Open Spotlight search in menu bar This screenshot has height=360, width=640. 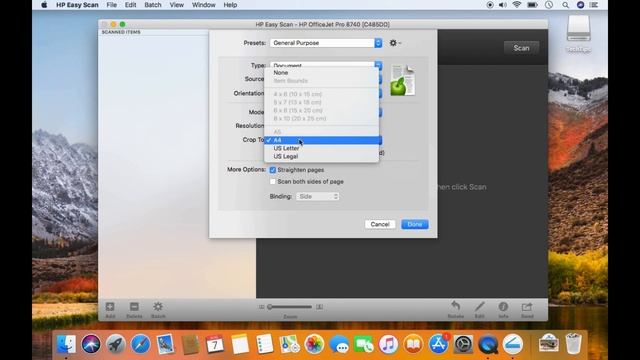click(565, 5)
